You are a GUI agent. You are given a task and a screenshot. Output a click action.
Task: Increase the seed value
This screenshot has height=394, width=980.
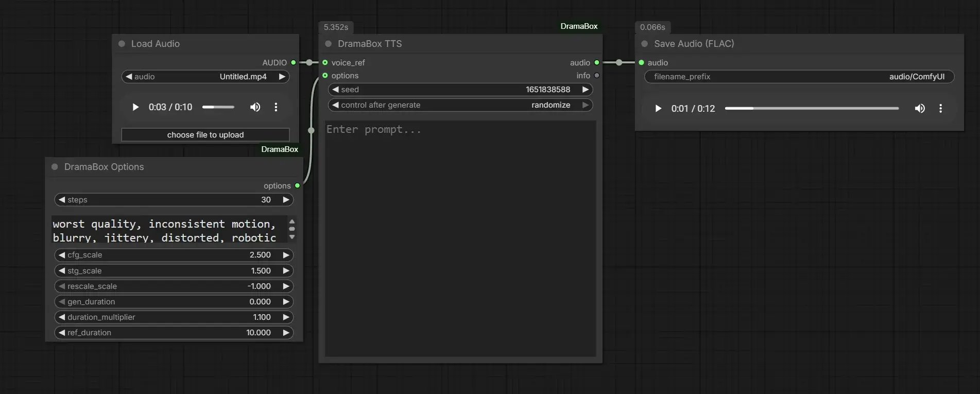(x=586, y=90)
